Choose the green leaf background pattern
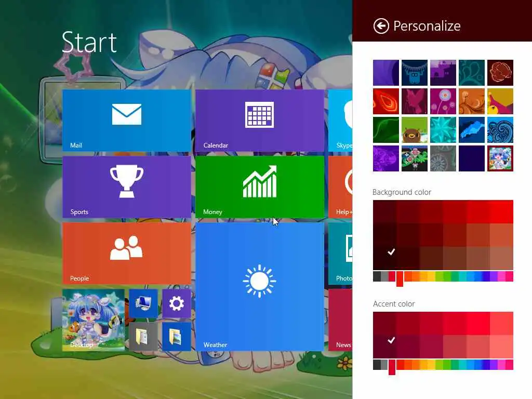 386,130
